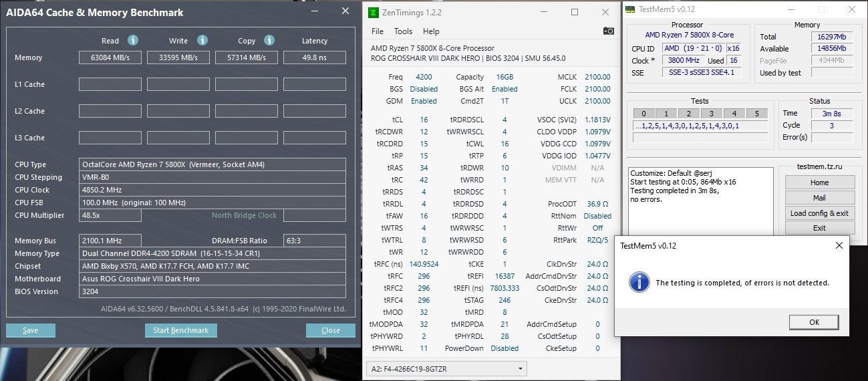Dismiss TestMem5 dialog with its X button
Viewport: 868px width, 381px height.
click(839, 246)
